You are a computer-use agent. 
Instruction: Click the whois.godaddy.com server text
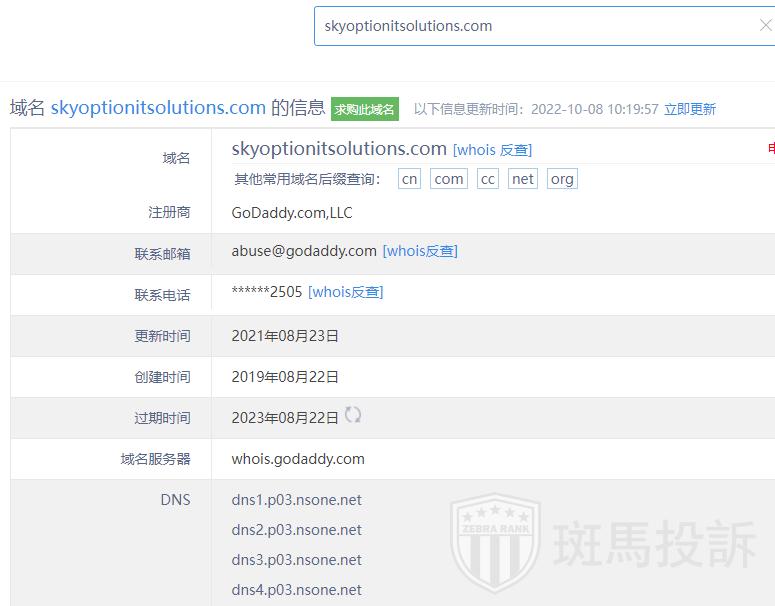point(298,459)
